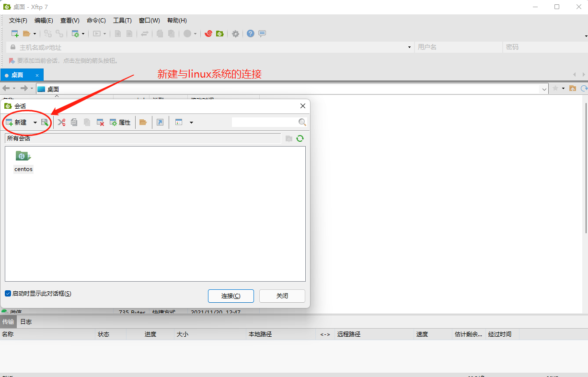Click the session properties gear-window icon in main toolbar
The image size is (588, 377).
click(x=75, y=34)
